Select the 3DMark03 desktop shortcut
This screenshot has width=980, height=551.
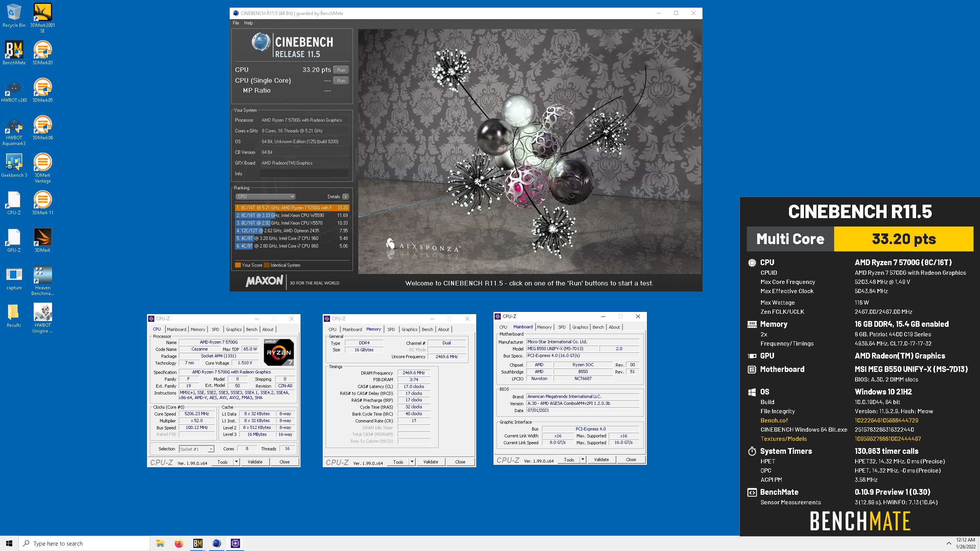tap(42, 53)
